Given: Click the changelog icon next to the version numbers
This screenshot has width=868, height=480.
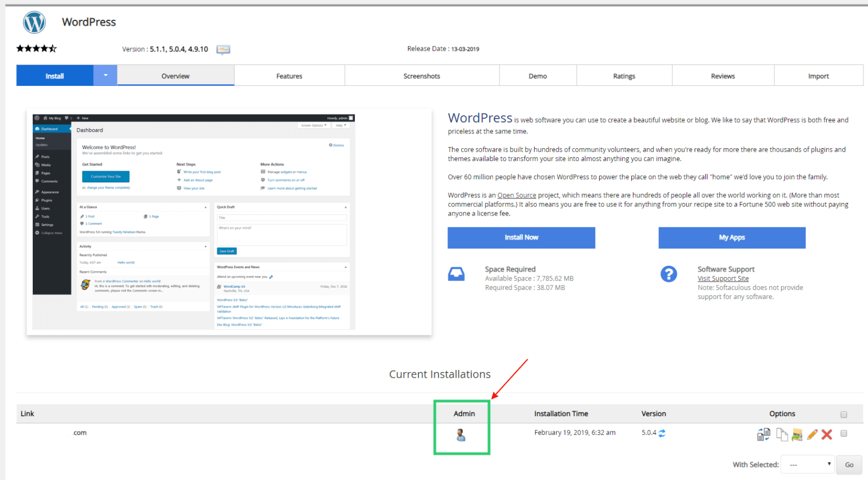Looking at the screenshot, I should (223, 50).
